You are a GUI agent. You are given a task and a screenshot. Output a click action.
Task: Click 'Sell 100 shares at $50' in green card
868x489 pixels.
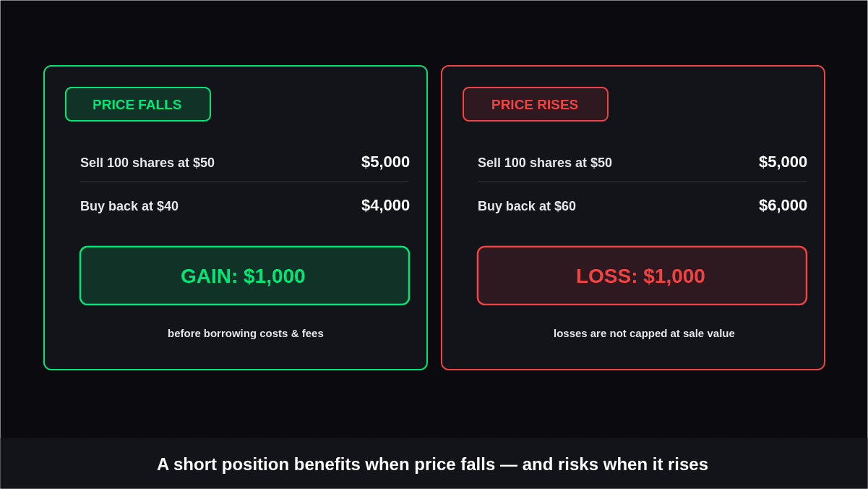tap(147, 163)
